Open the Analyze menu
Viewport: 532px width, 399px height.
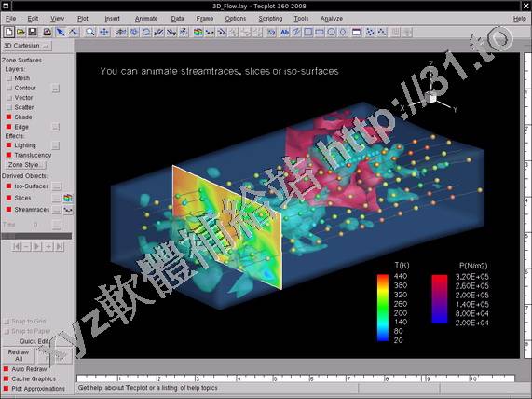click(332, 19)
